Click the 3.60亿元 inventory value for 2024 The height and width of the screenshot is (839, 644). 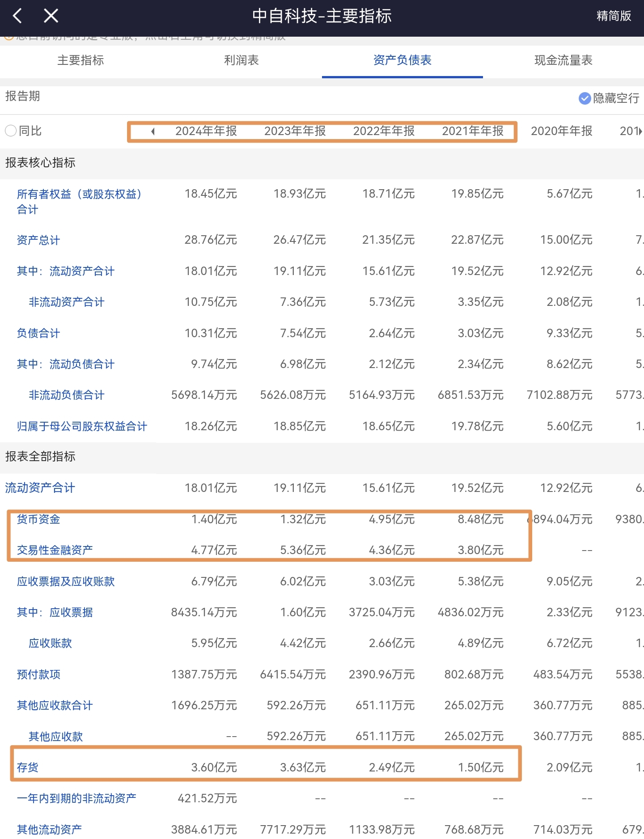[214, 767]
